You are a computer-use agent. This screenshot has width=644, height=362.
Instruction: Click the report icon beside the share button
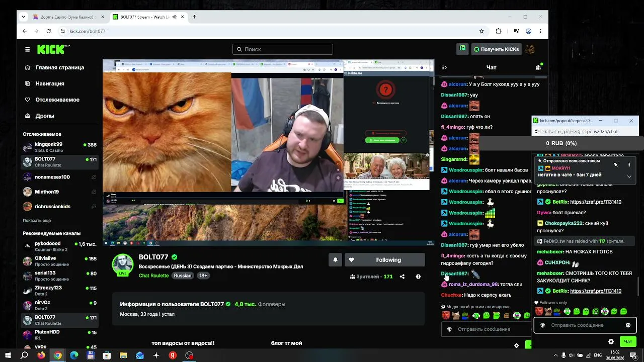click(418, 277)
